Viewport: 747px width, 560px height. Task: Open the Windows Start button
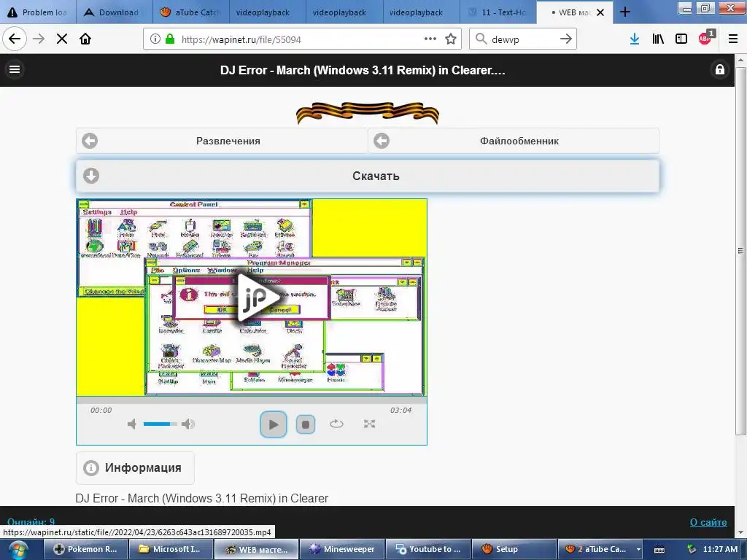point(18,550)
